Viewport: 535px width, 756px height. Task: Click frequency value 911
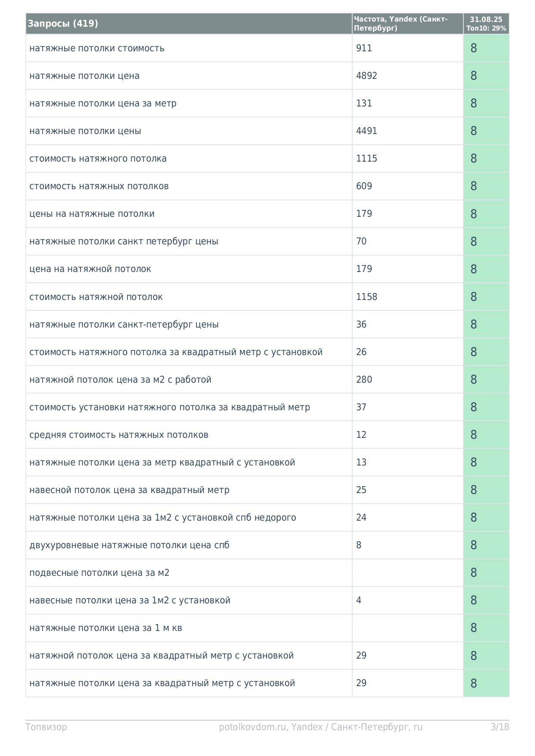pyautogui.click(x=364, y=48)
